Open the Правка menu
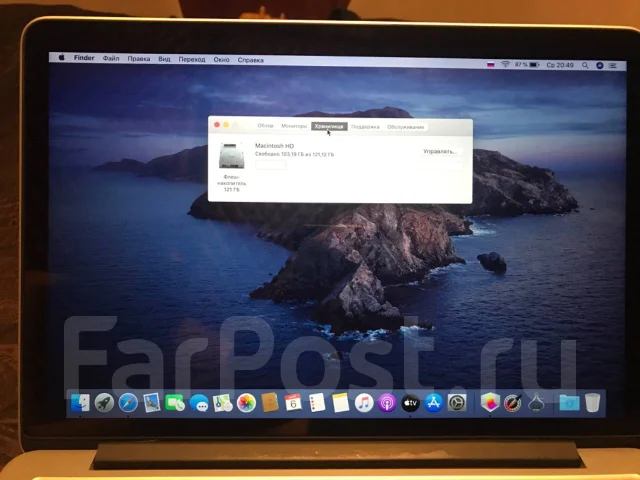The image size is (640, 480). point(139,59)
